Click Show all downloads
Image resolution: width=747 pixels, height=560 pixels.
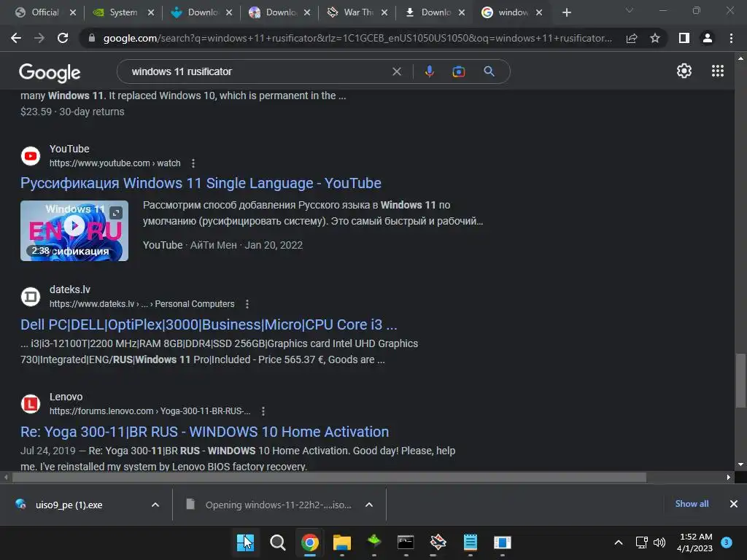coord(692,504)
